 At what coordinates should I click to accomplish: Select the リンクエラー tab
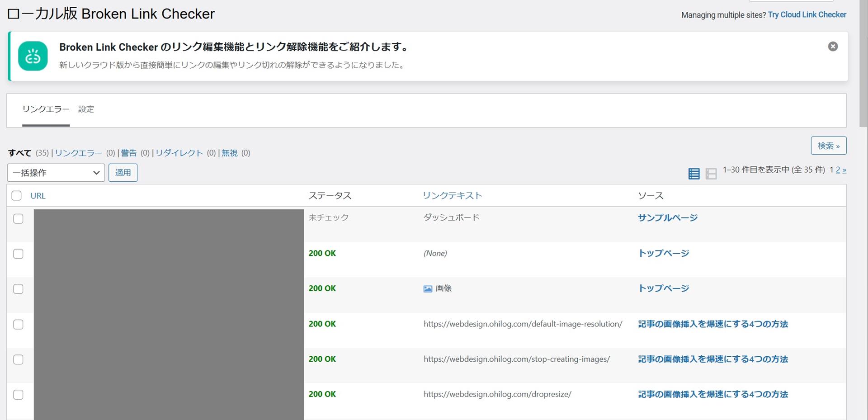pos(46,109)
